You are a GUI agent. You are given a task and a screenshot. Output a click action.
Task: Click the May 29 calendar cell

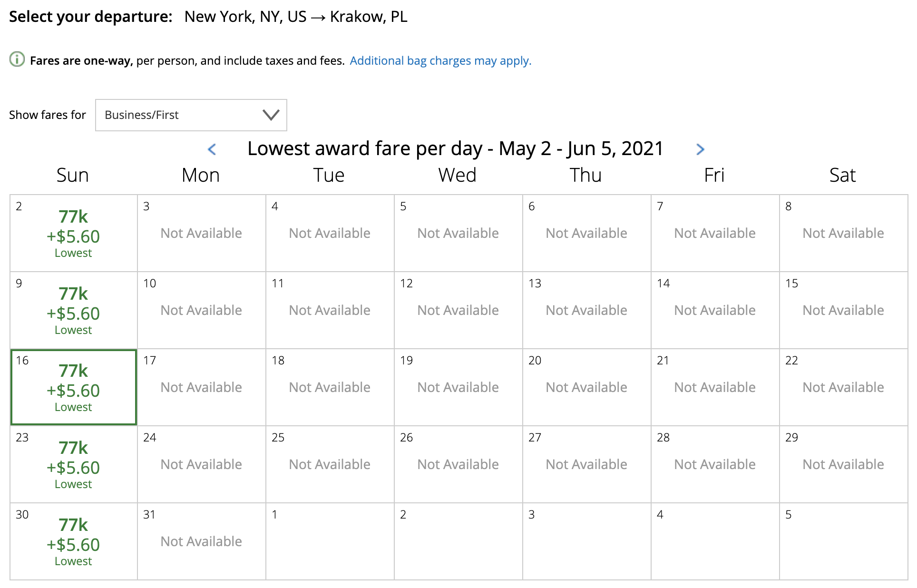coord(844,464)
